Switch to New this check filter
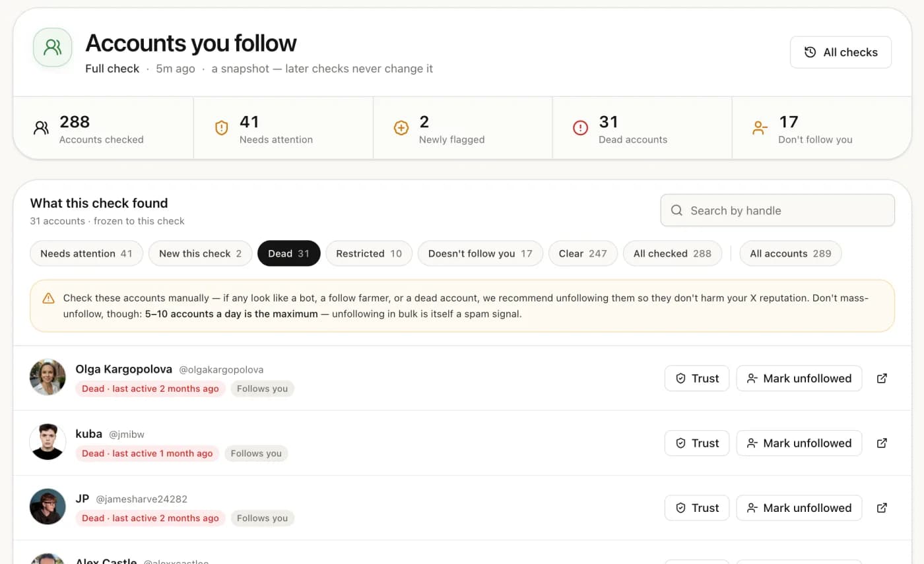Screen dimensions: 924x564 [x=201, y=253]
